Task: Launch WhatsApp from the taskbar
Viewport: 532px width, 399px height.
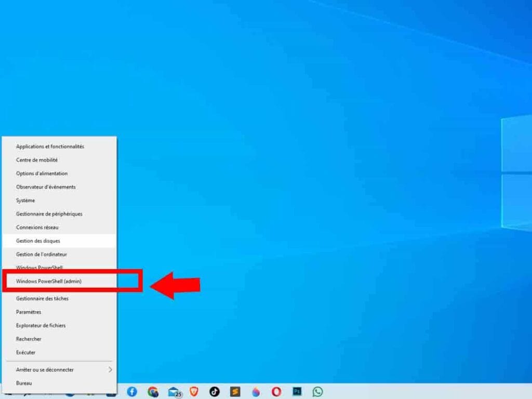Action: coord(318,392)
